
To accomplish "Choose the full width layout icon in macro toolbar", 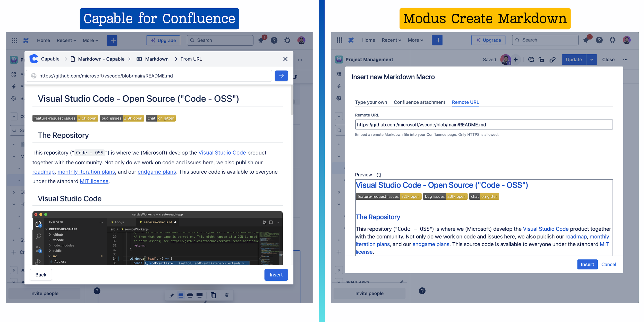I will click(x=199, y=295).
